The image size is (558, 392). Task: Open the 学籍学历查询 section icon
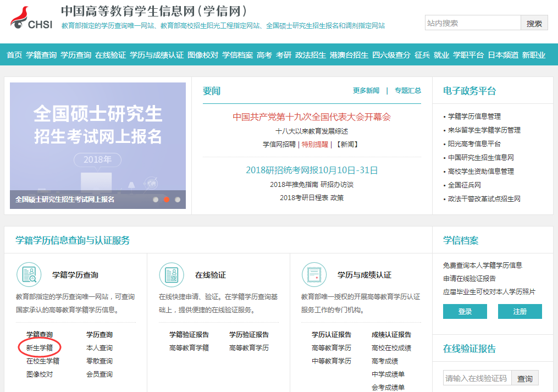tap(29, 275)
